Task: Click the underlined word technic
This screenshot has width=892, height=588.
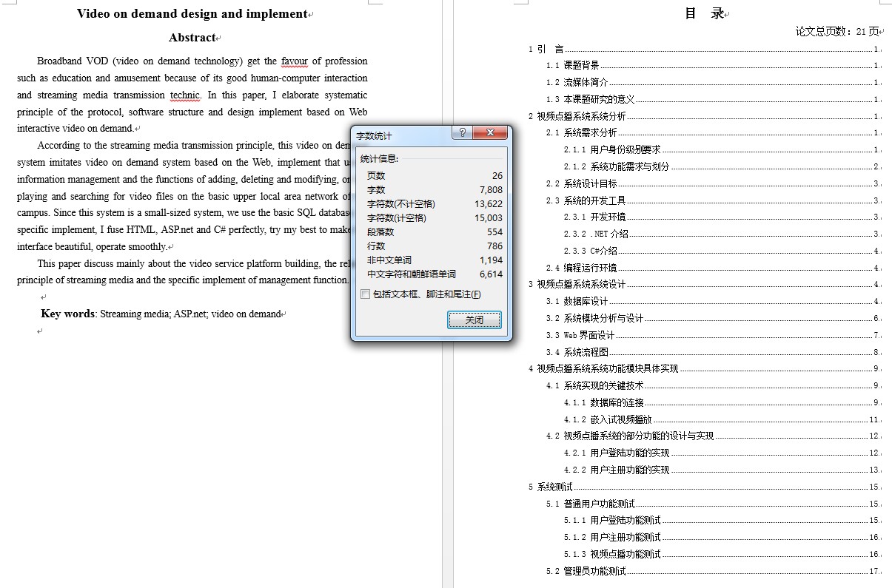Action: (185, 95)
